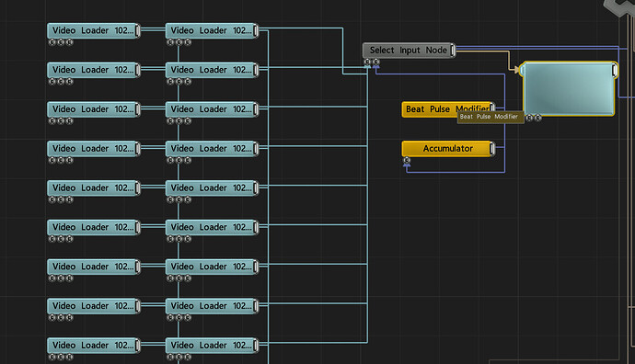Click output connector of topmost right-column Video Loader
The image size is (635, 364).
pyautogui.click(x=256, y=30)
